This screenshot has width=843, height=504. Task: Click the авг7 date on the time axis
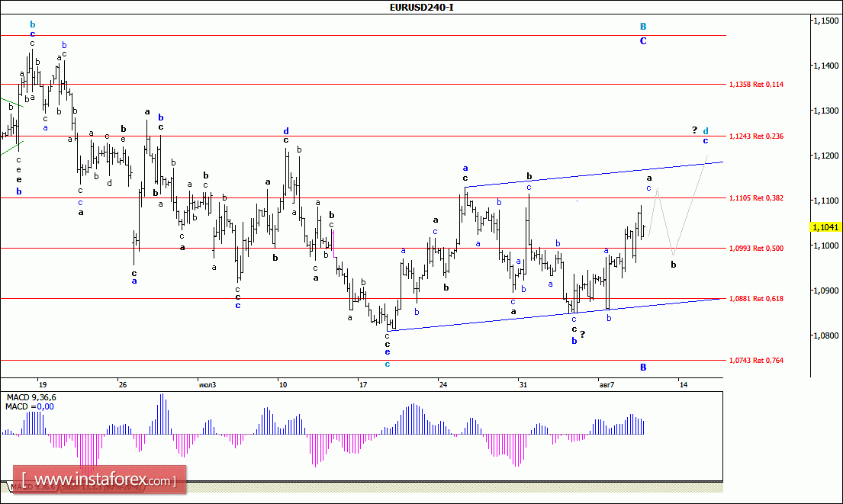(607, 385)
